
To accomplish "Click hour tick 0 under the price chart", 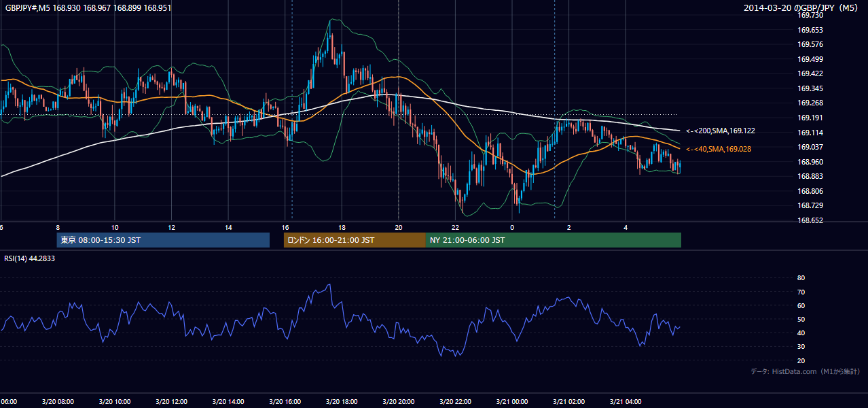I will pos(512,227).
